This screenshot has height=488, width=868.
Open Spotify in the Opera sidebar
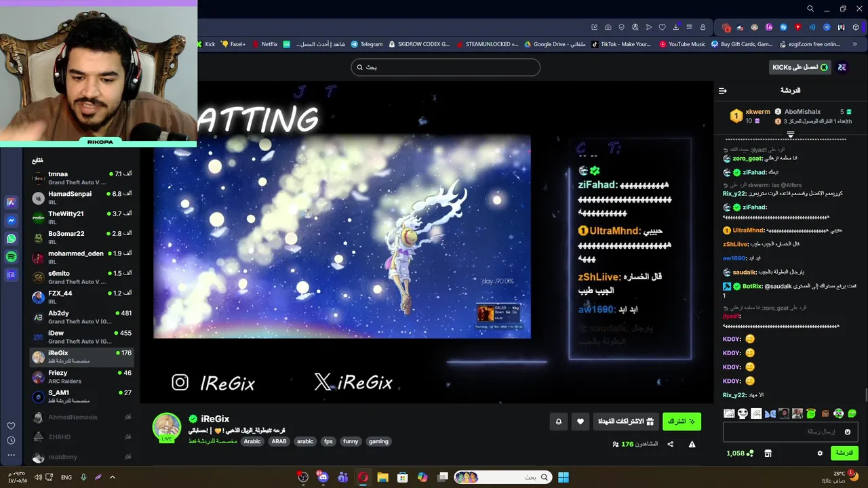[11, 257]
